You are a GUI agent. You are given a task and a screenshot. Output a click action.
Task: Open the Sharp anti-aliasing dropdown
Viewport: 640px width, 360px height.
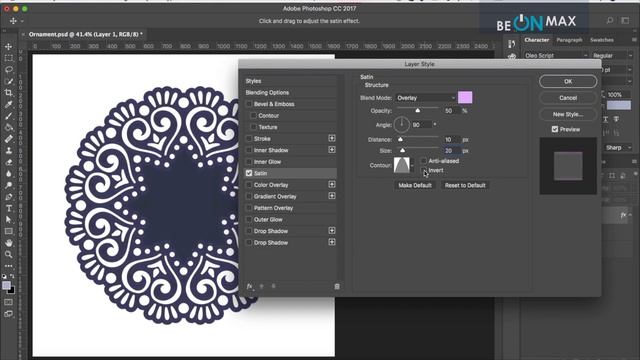coord(618,147)
